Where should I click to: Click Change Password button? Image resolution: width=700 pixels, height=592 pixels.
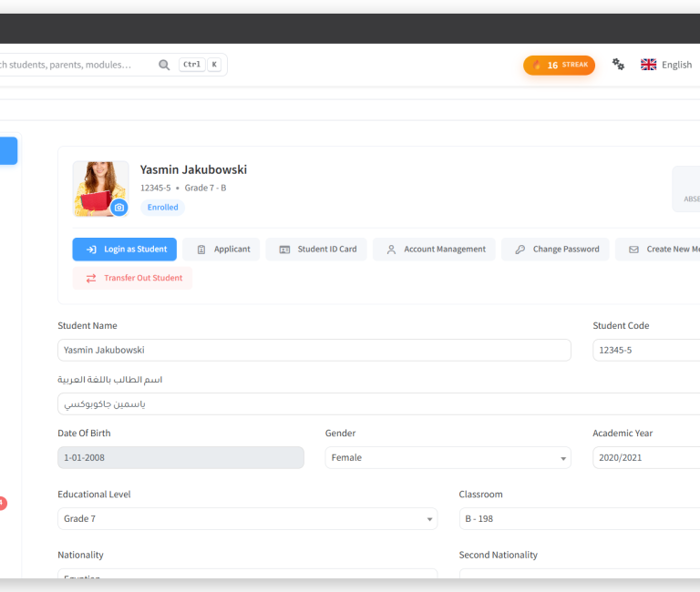point(555,250)
